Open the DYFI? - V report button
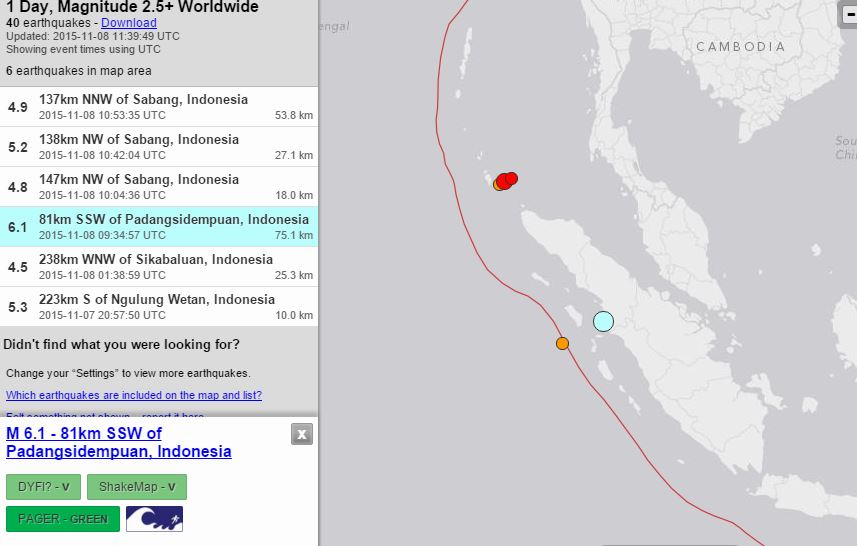 (x=43, y=487)
